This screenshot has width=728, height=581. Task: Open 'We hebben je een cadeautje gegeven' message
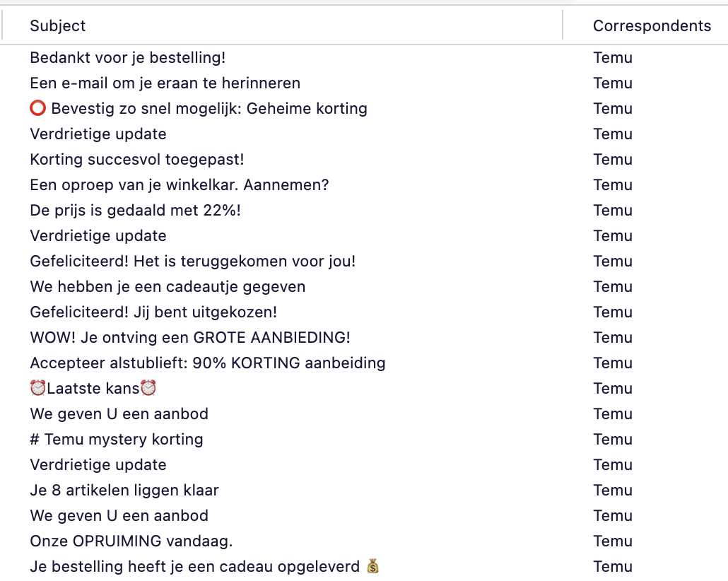pyautogui.click(x=168, y=287)
